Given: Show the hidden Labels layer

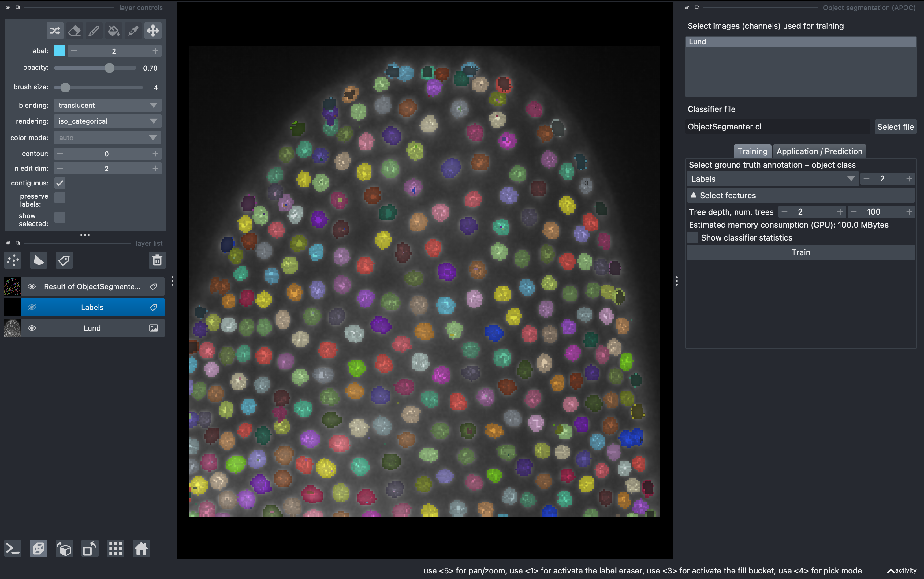Looking at the screenshot, I should (32, 308).
